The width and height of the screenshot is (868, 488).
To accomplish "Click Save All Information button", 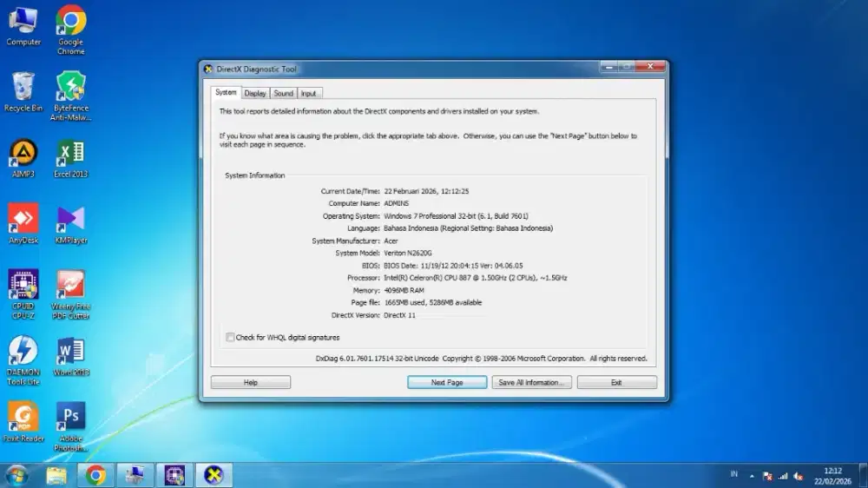I will point(531,382).
